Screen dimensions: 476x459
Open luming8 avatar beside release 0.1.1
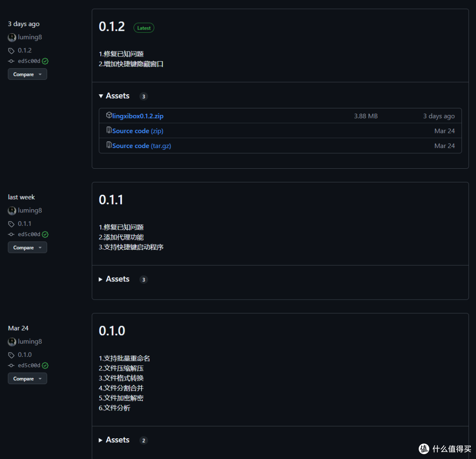click(12, 211)
